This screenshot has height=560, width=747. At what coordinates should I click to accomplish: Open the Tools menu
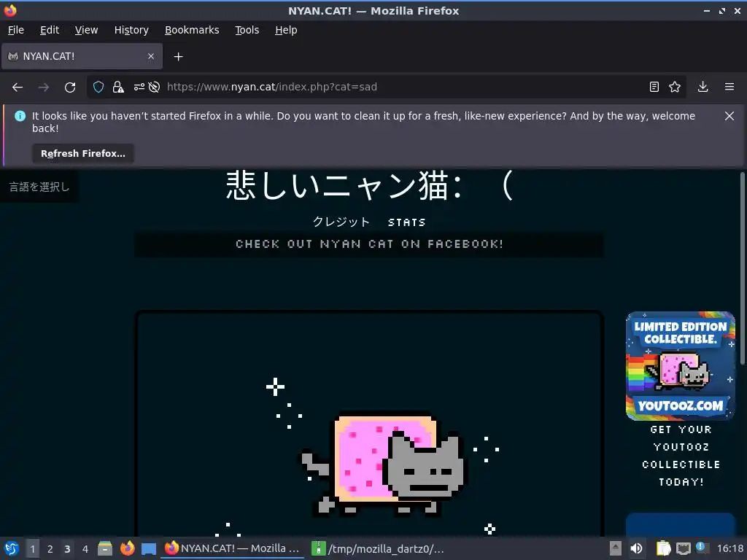click(247, 30)
